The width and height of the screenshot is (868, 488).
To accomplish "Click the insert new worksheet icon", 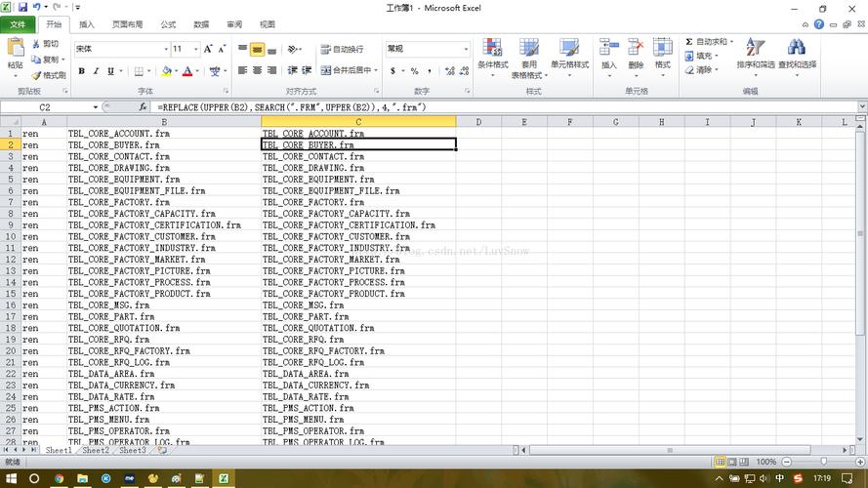I will tap(162, 450).
